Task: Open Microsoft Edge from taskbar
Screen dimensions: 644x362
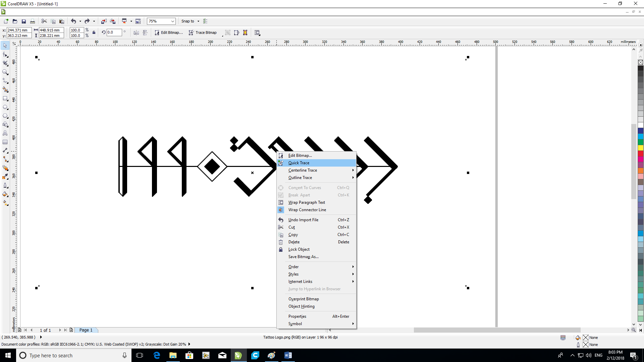Action: click(x=157, y=355)
